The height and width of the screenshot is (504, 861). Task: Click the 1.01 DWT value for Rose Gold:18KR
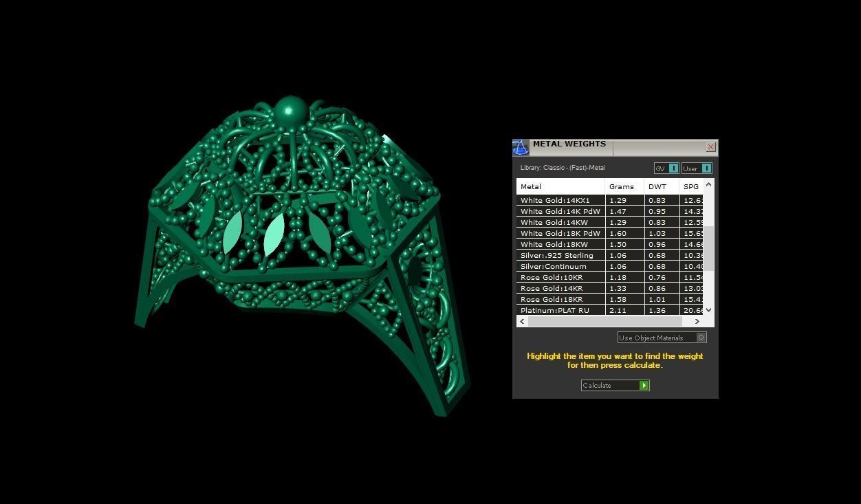pyautogui.click(x=657, y=299)
